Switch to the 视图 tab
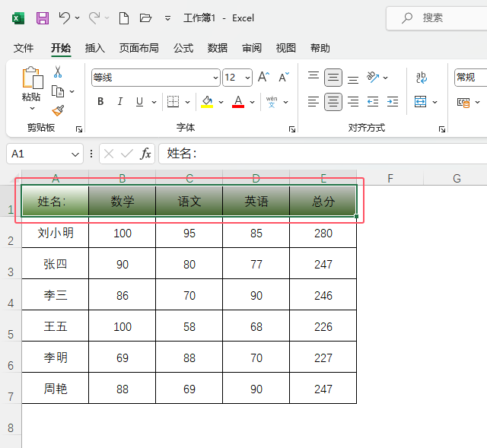Viewport: 487px width, 448px height. [x=286, y=48]
